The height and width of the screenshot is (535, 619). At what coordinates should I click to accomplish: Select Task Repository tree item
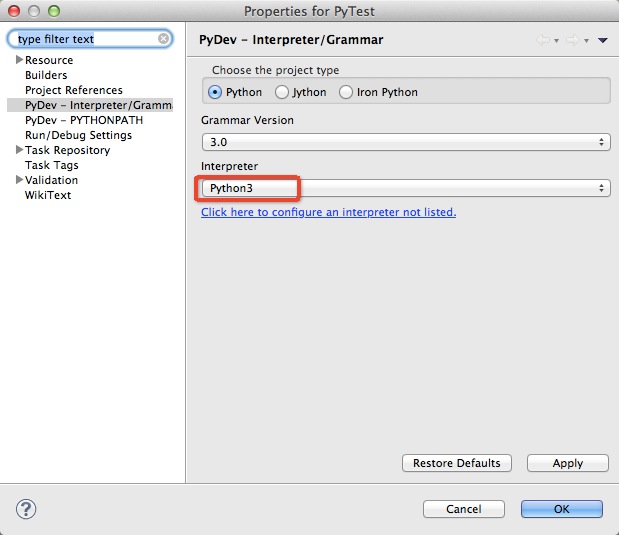68,150
